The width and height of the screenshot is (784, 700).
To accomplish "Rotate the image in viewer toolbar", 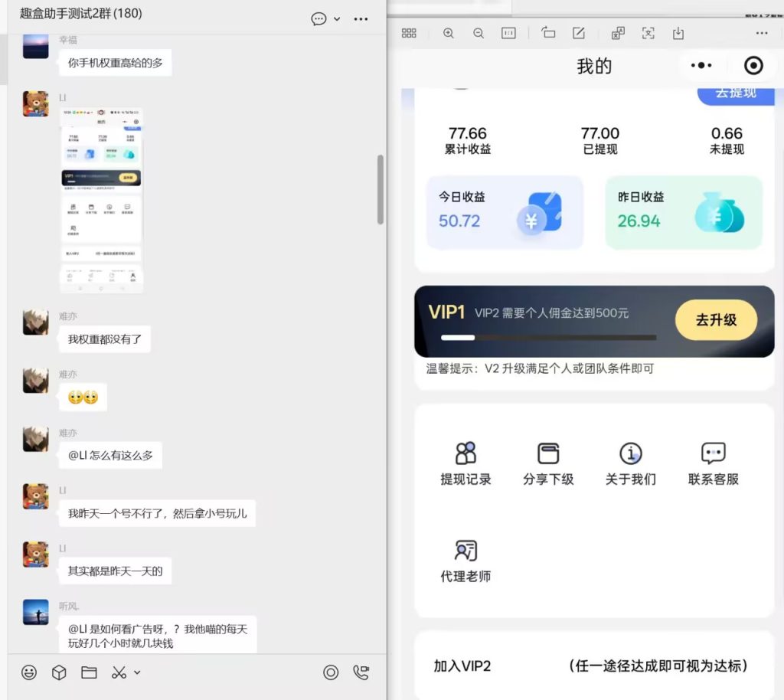I will tap(548, 33).
